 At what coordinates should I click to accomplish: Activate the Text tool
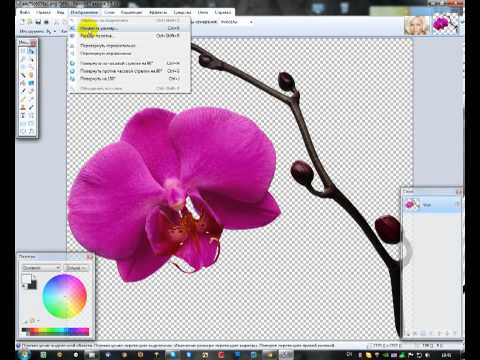[23, 116]
